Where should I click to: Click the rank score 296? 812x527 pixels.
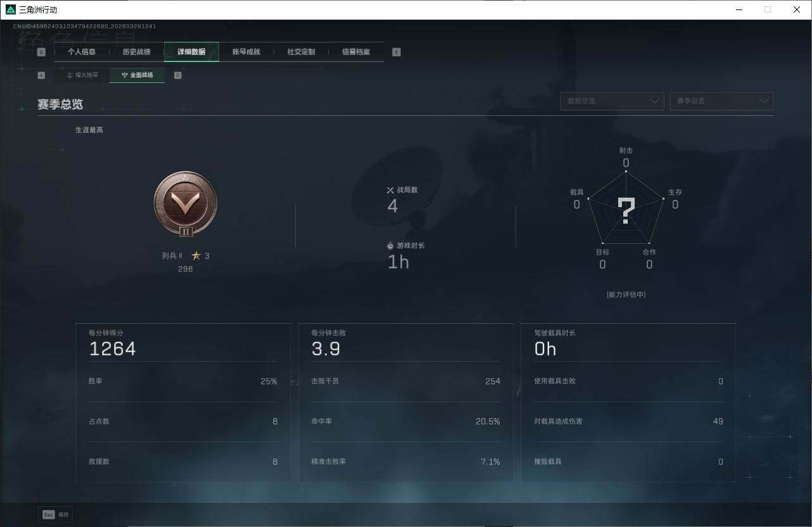coord(186,269)
